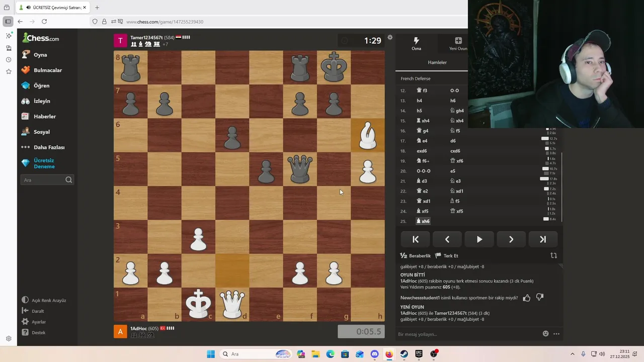Start Ücretsiz Deneme free trial
Screen dimensions: 644x362
point(44,163)
